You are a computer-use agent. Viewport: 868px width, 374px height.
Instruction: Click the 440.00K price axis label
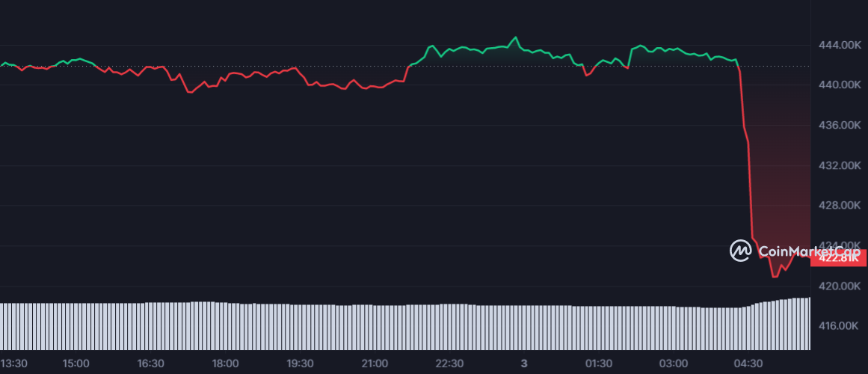tap(840, 85)
